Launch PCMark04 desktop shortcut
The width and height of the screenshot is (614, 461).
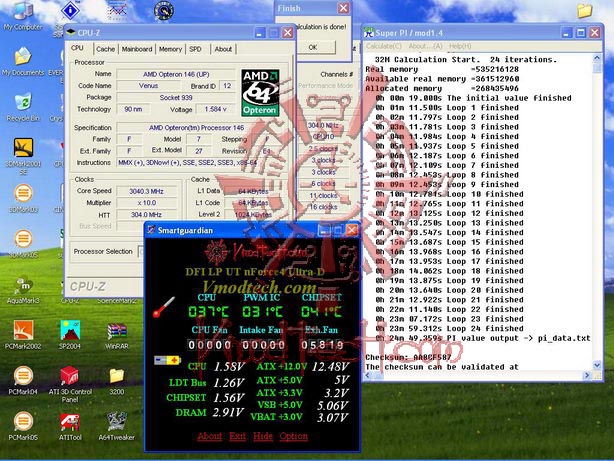point(23,380)
